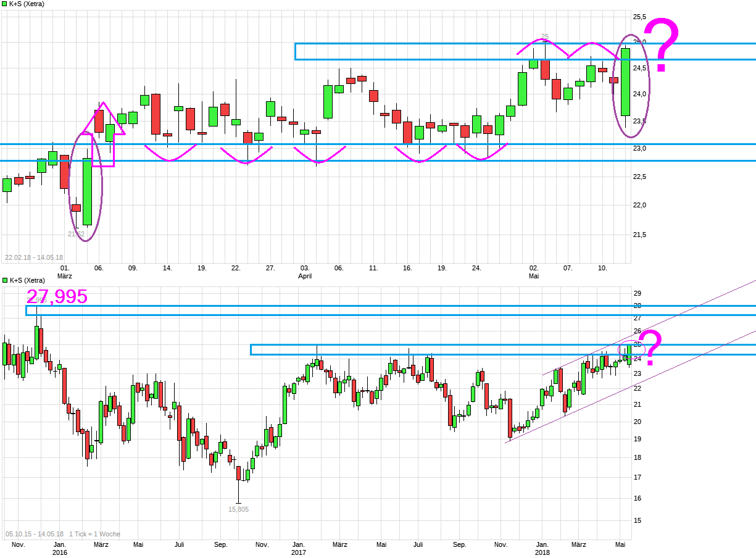The image size is (756, 558).
Task: Click the '2018' year label on bottom axis
Action: (542, 552)
